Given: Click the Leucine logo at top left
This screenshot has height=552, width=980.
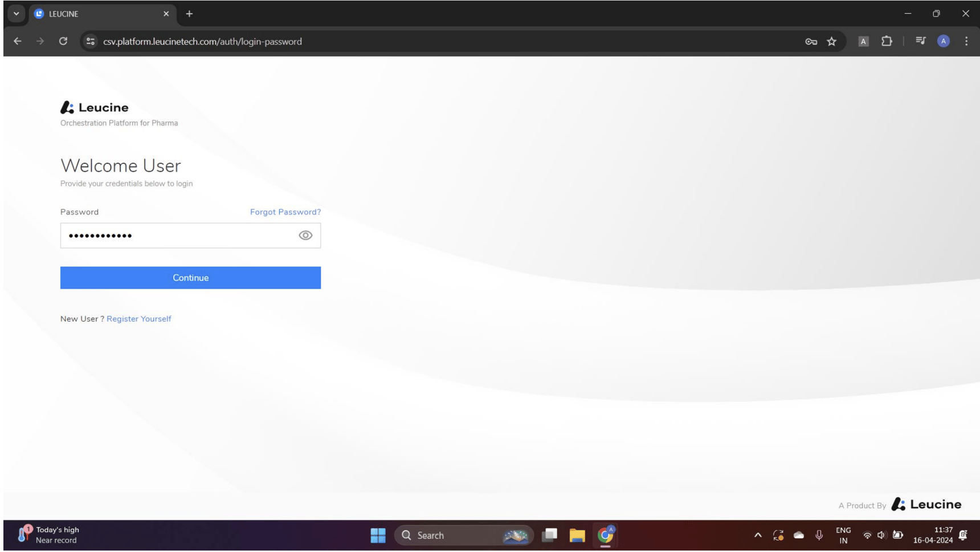Looking at the screenshot, I should [x=95, y=107].
